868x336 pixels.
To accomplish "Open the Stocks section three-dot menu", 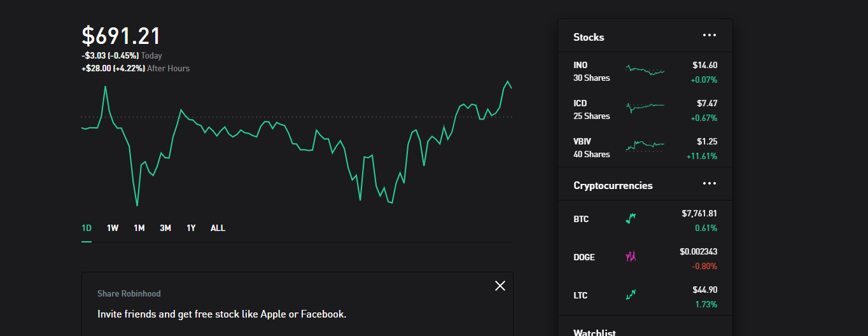I will (x=709, y=36).
